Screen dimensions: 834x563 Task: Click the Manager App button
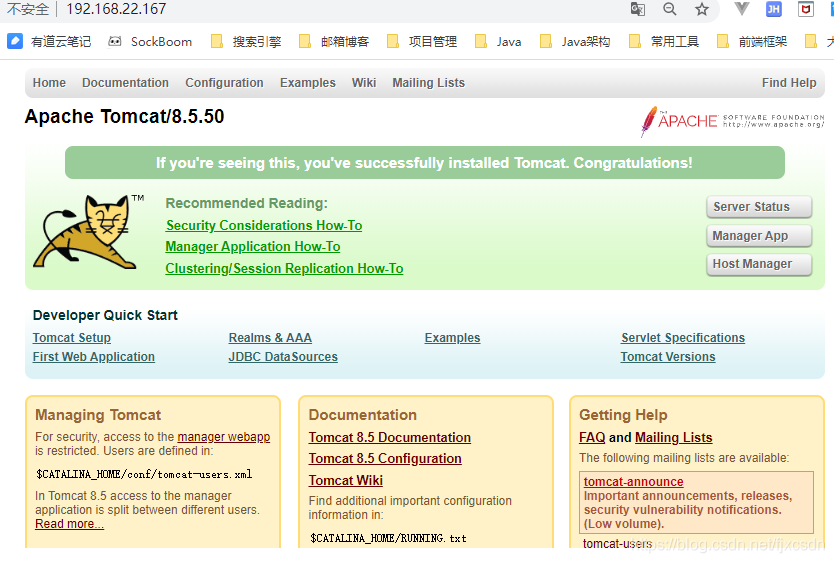[759, 235]
